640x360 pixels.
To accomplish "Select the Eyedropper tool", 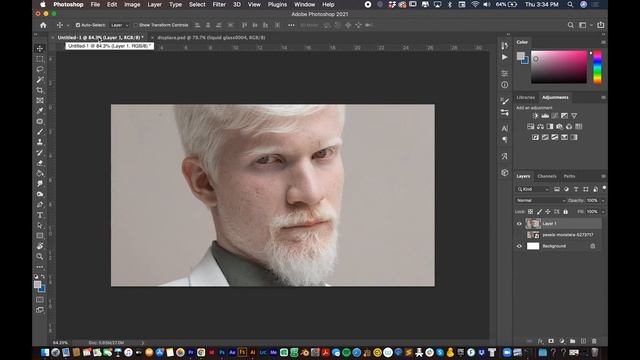I will tap(40, 111).
